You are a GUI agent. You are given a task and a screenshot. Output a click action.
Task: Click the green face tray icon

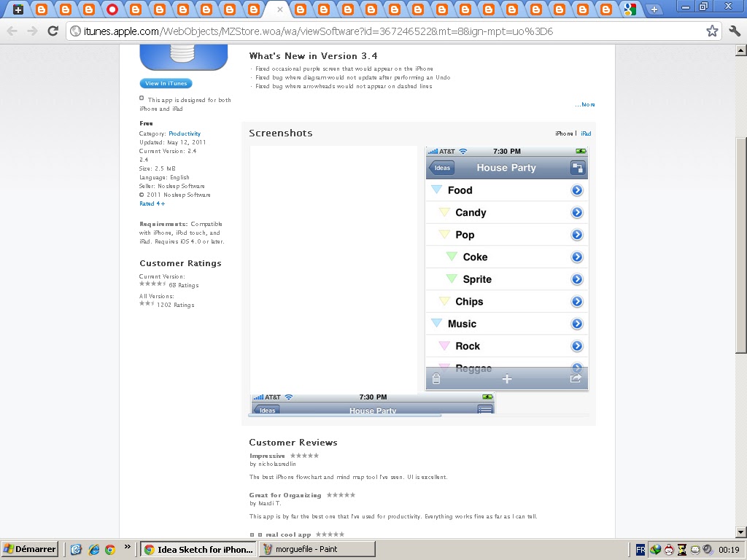pyautogui.click(x=695, y=550)
